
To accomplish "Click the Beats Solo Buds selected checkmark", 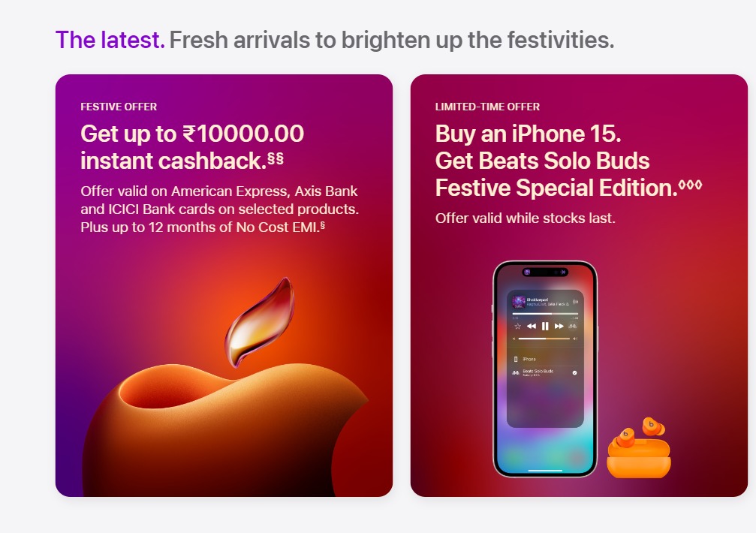I will 575,372.
